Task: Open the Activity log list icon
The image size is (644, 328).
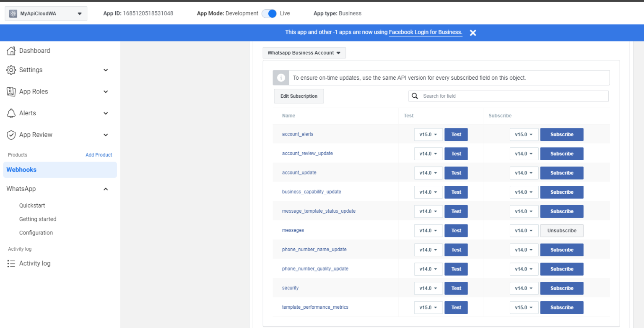Action: pos(10,263)
